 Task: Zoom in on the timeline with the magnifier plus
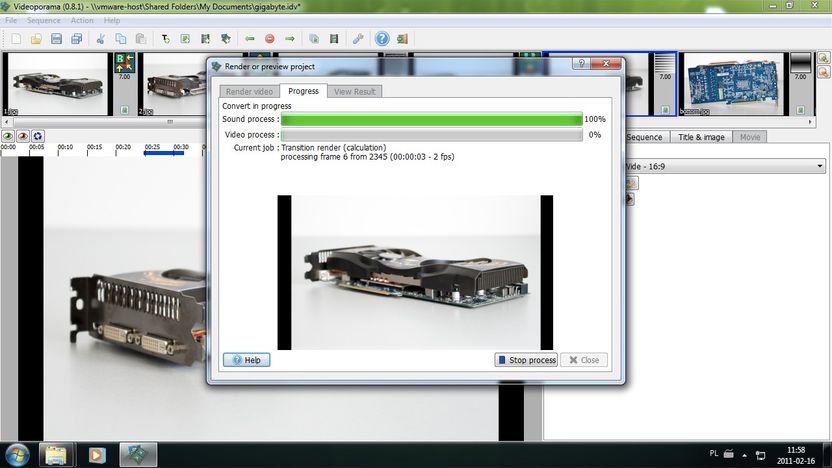(824, 58)
